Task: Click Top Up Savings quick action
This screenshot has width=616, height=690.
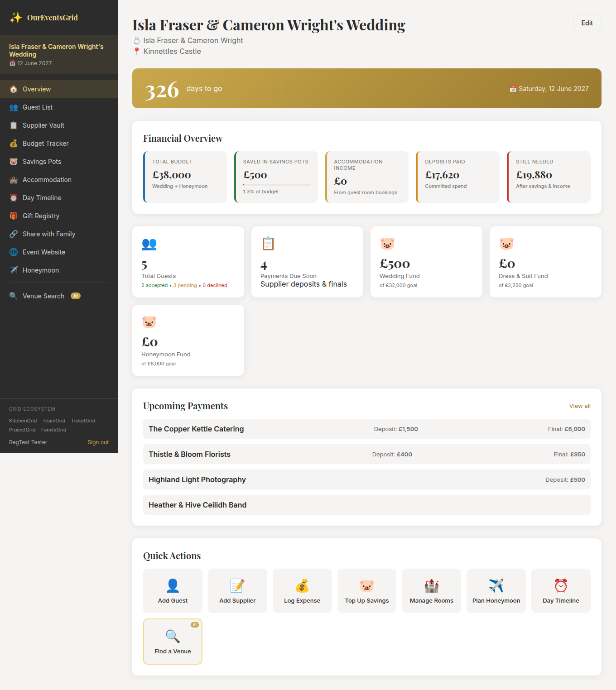Action: point(367,591)
